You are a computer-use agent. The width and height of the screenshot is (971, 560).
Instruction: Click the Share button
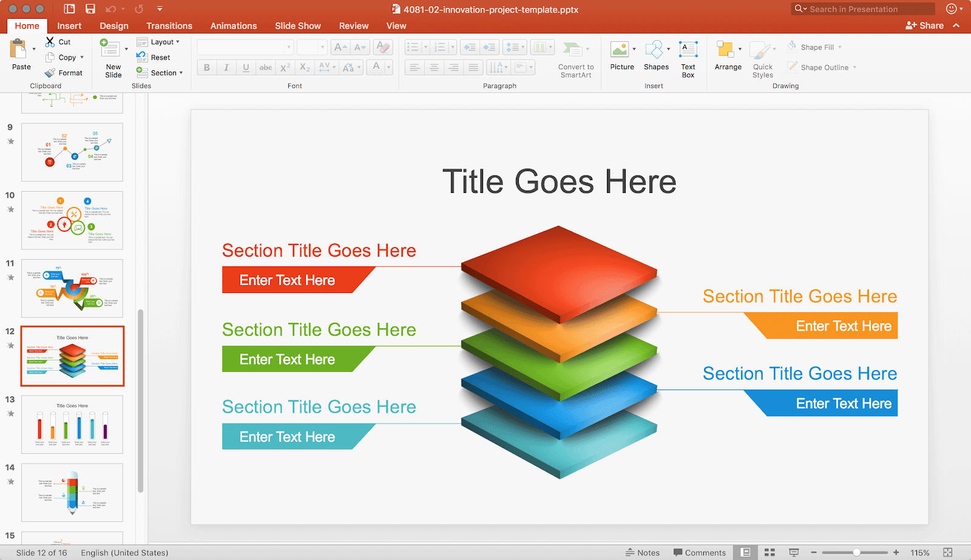pos(927,25)
